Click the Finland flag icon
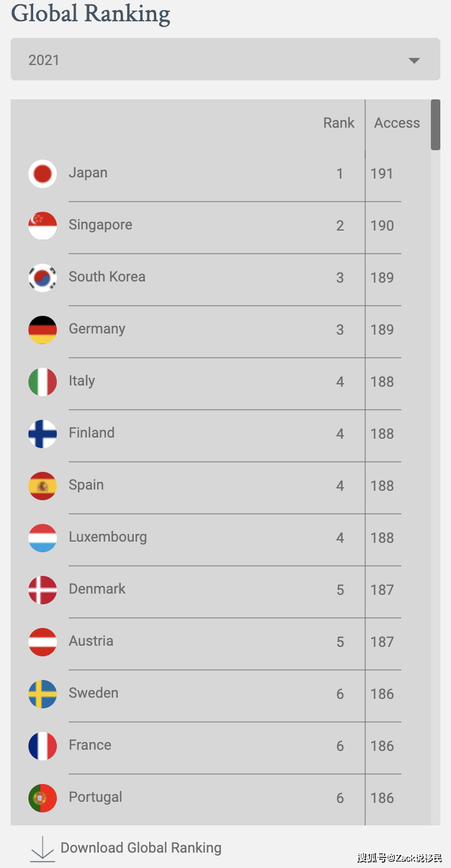Screen dimensions: 451x868 [43, 434]
